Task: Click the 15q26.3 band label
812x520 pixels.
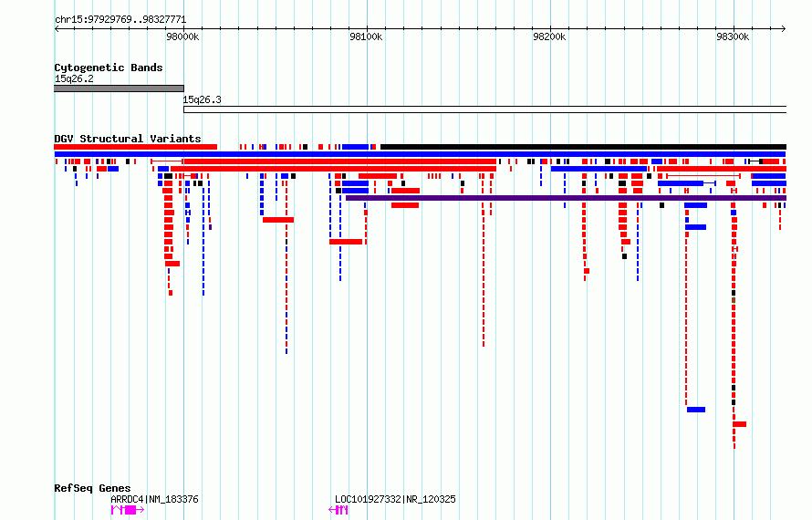Action: pos(202,99)
